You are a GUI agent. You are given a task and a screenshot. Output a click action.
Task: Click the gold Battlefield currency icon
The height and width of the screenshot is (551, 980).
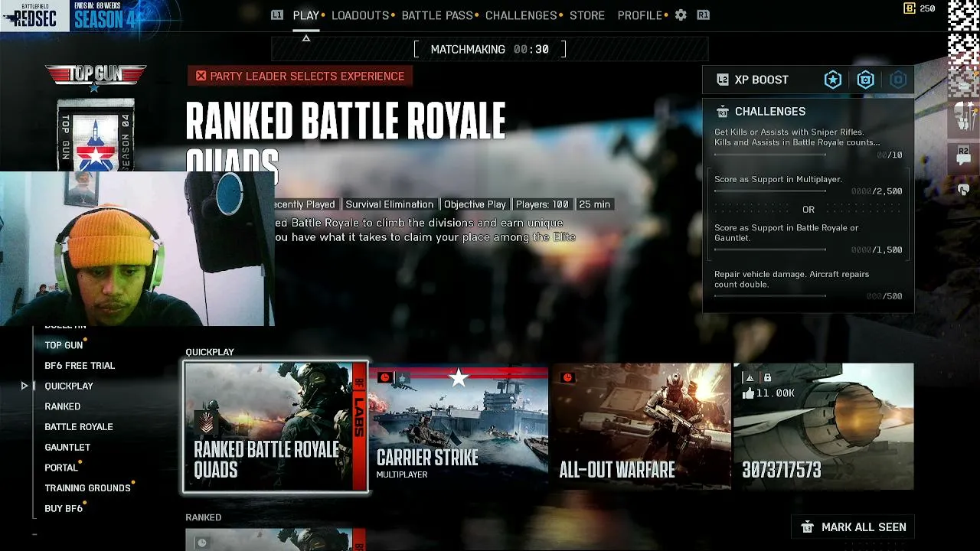click(x=910, y=8)
